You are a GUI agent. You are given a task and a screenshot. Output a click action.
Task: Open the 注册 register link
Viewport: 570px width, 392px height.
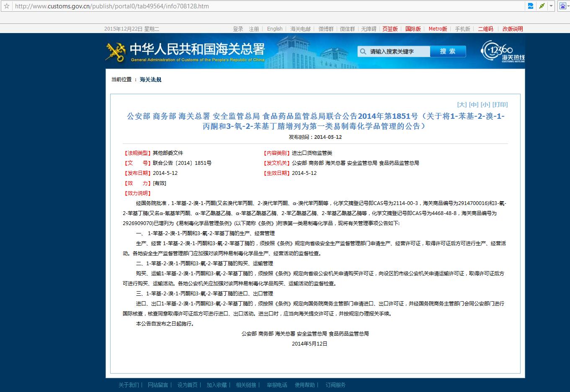(254, 29)
